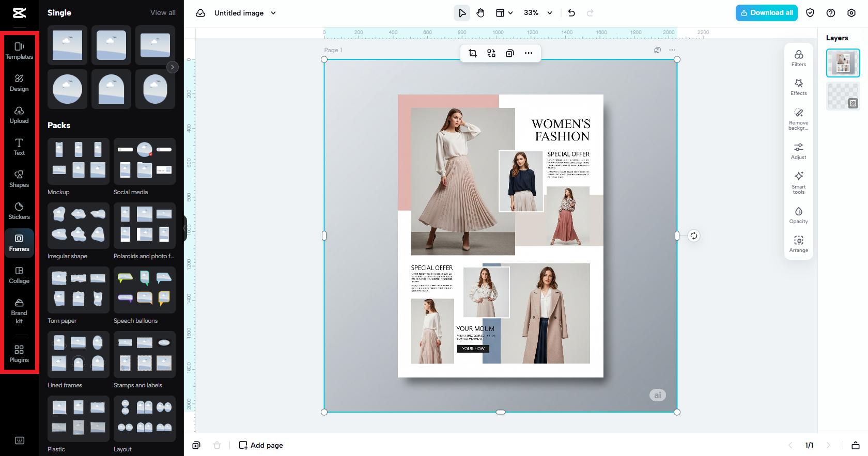Click the Single frames next arrow

point(173,67)
